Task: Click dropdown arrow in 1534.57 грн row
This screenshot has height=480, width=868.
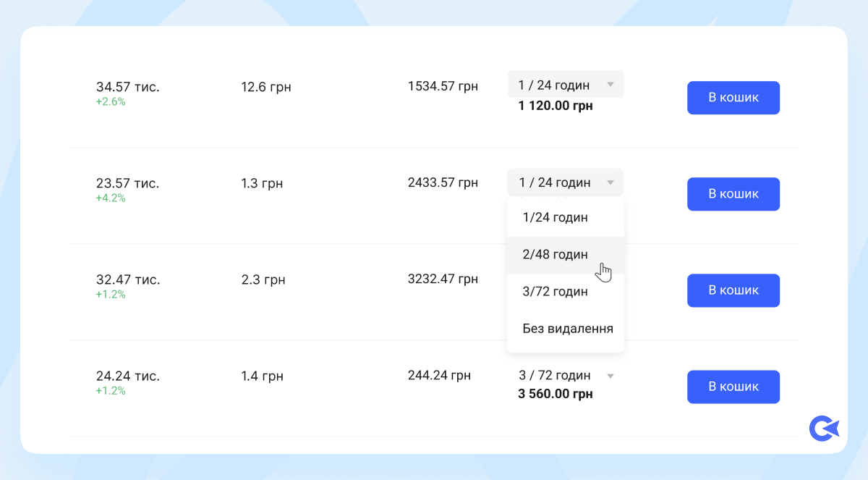Action: click(x=610, y=85)
